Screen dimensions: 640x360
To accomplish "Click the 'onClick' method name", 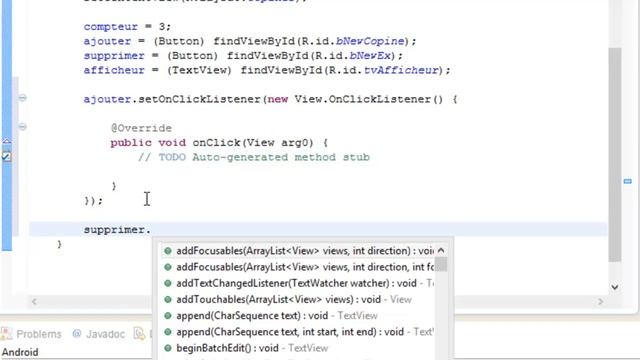I will (216, 143).
